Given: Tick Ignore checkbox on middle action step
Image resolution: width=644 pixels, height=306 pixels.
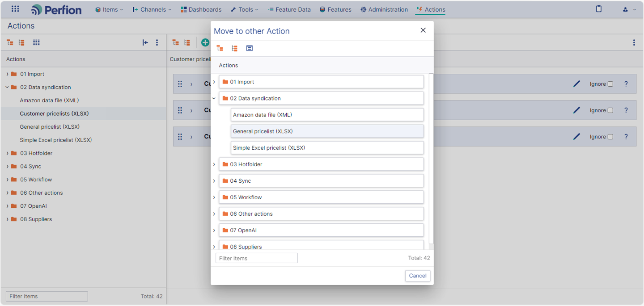Looking at the screenshot, I should click(610, 110).
